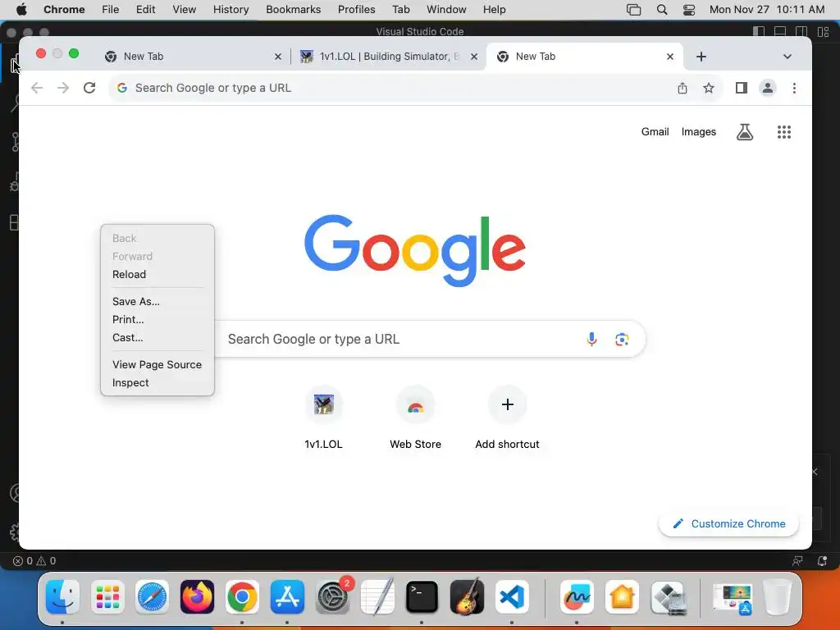
Task: Open Search Labs flask icon
Action: (745, 132)
